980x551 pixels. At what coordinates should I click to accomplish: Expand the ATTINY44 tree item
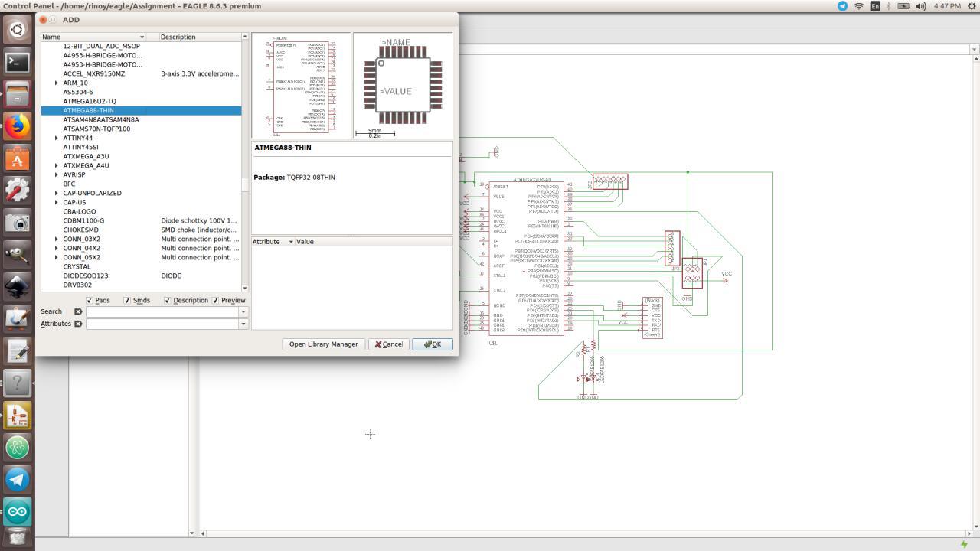tap(56, 138)
